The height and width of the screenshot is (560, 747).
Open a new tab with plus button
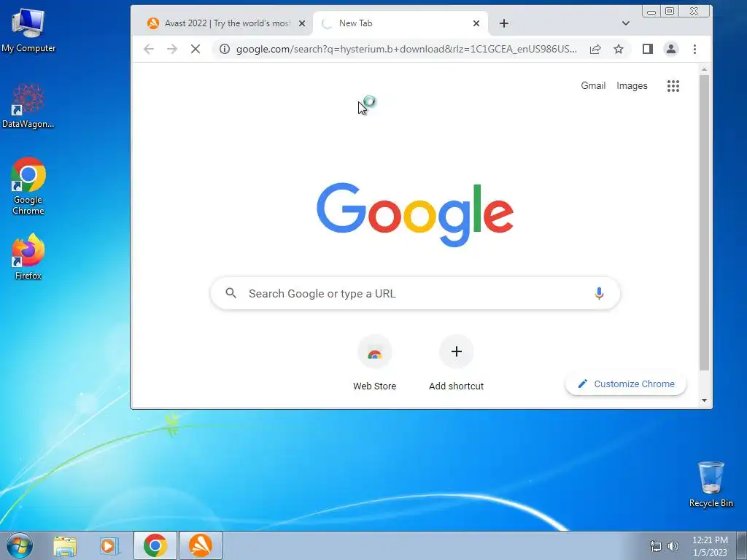pos(504,23)
